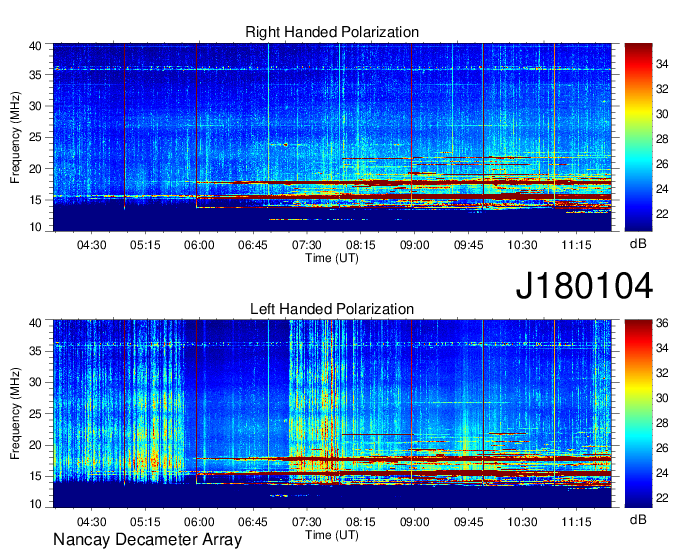Click the top plot's dB color bar

coord(638,137)
